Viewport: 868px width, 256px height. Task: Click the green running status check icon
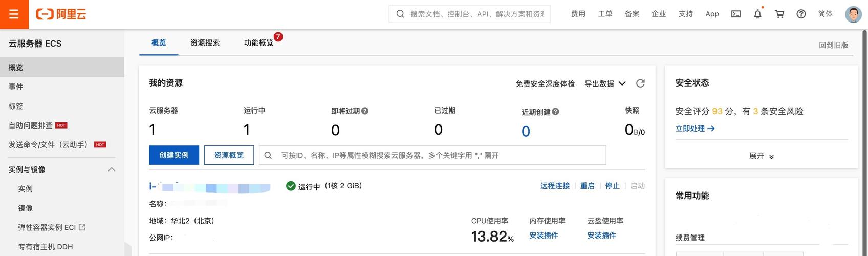point(291,186)
